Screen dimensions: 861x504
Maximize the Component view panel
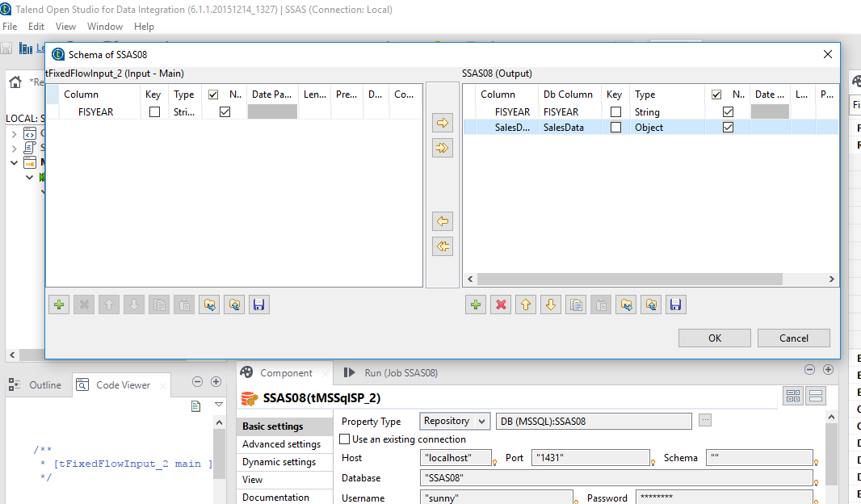828,369
